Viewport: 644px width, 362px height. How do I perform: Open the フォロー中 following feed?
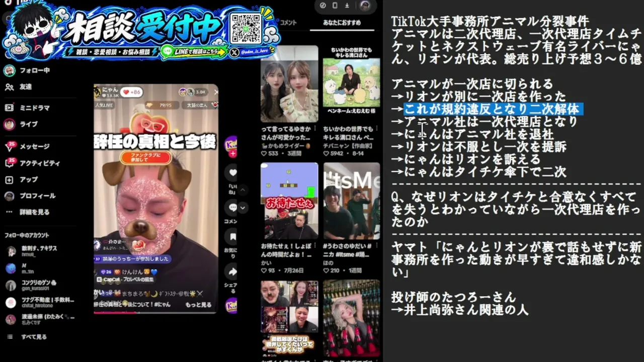click(27, 70)
